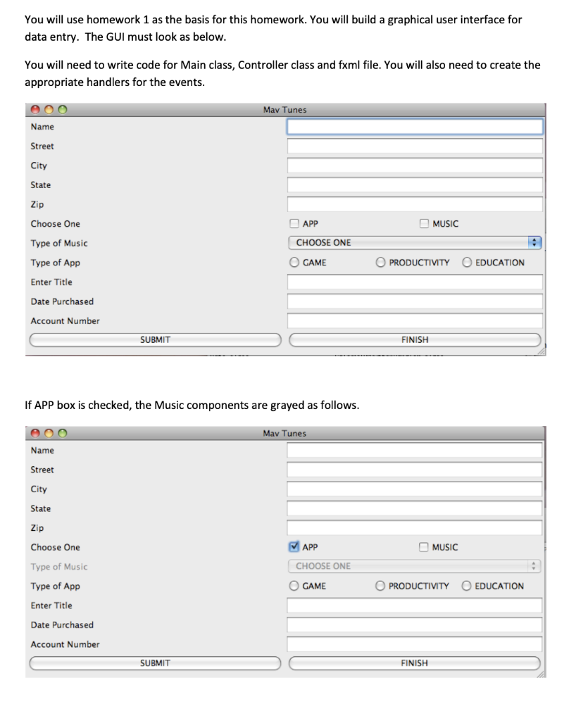Click Account Number field in the window with APP unchecked
The image size is (588, 721).
pyautogui.click(x=415, y=320)
